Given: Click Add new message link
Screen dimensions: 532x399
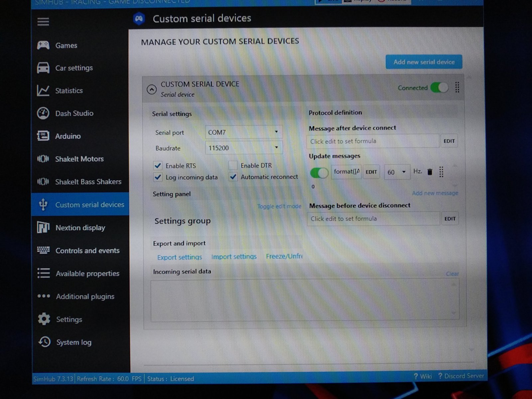Looking at the screenshot, I should click(435, 193).
